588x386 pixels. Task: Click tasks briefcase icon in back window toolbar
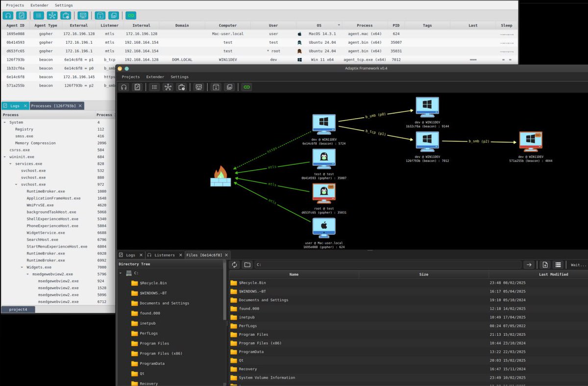[65, 15]
